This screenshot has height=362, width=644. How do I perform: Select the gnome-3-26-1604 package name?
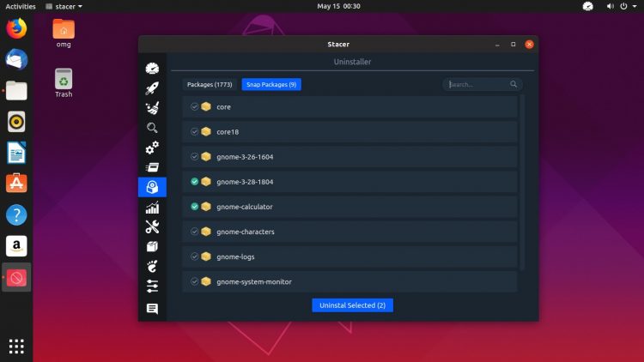[245, 157]
